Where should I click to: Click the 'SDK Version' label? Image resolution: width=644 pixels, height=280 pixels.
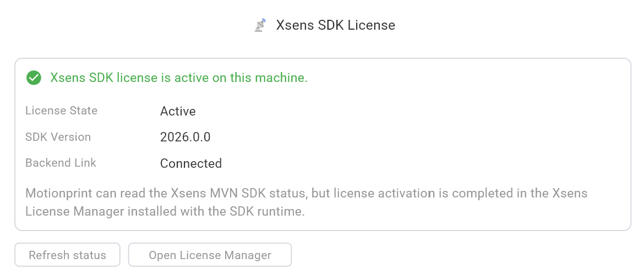pyautogui.click(x=58, y=137)
